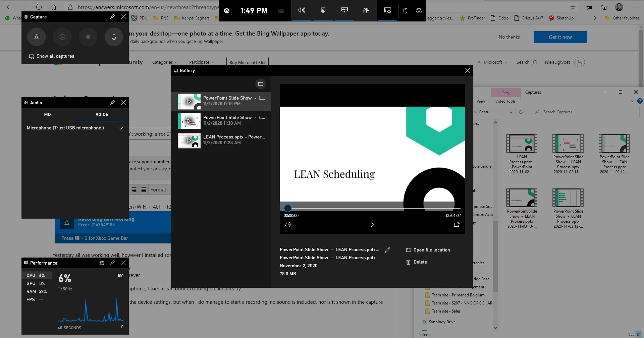Click the Search Captures field
Screen dimensions: 644x338
[585, 112]
